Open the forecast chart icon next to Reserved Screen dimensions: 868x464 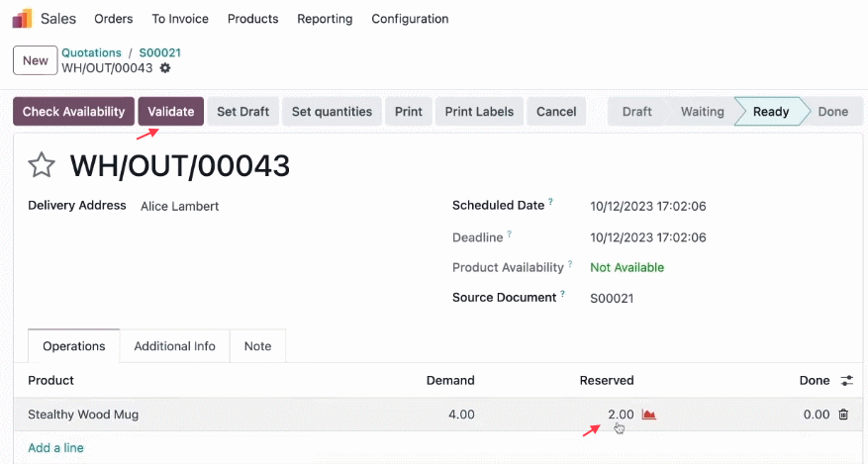[x=649, y=415]
